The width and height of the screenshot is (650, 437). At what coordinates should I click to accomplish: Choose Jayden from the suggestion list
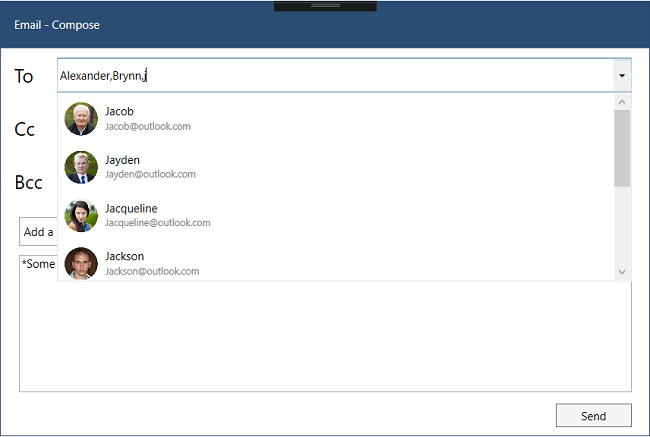tap(122, 160)
